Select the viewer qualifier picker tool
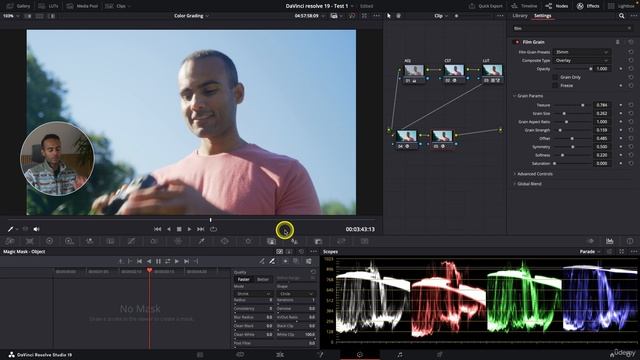640x360 pixels. [x=11, y=229]
